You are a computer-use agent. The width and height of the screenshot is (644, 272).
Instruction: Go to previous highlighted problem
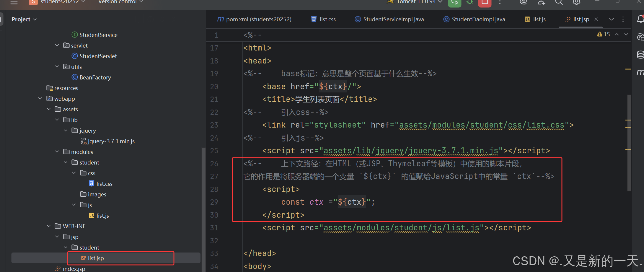pyautogui.click(x=617, y=34)
